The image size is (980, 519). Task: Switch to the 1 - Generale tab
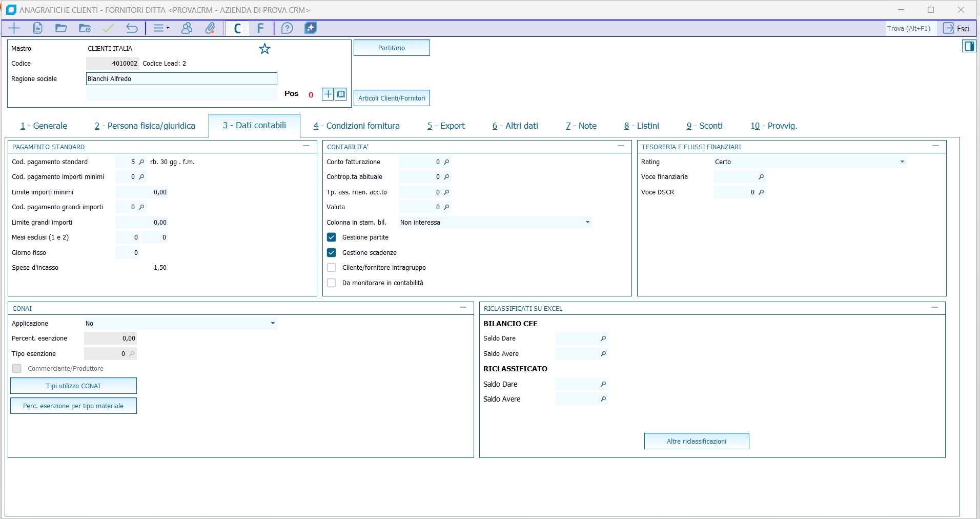click(x=44, y=126)
